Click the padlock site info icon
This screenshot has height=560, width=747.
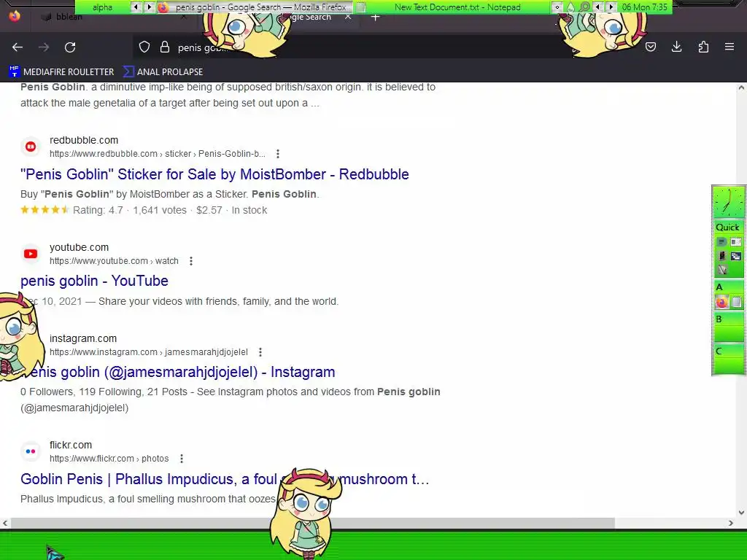(x=165, y=47)
